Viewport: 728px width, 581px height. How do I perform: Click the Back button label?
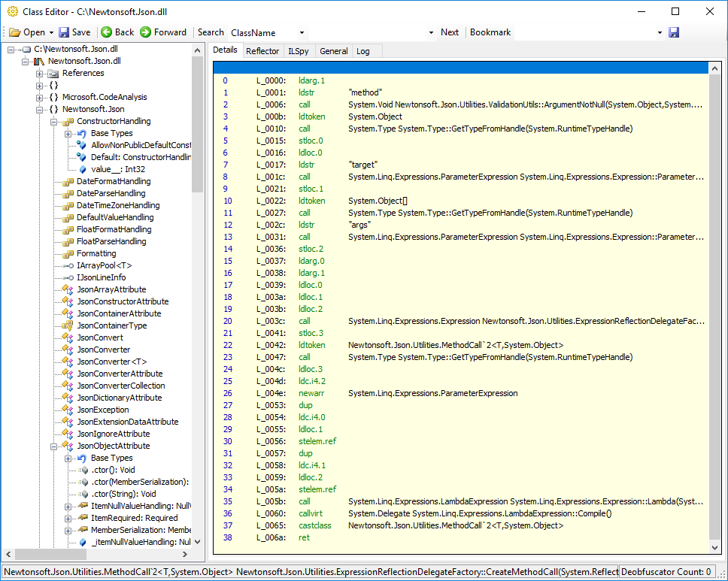[x=124, y=32]
